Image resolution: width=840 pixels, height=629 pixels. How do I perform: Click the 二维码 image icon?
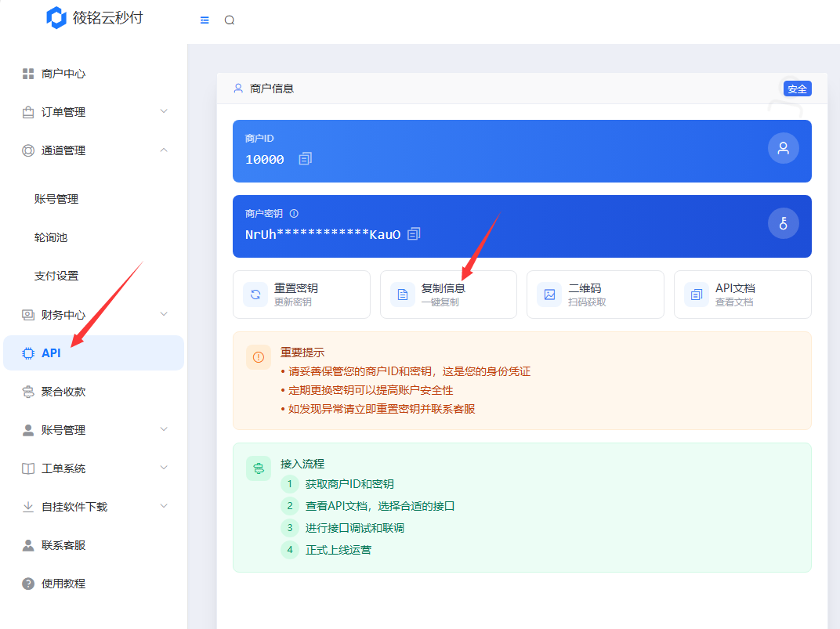pyautogui.click(x=549, y=295)
